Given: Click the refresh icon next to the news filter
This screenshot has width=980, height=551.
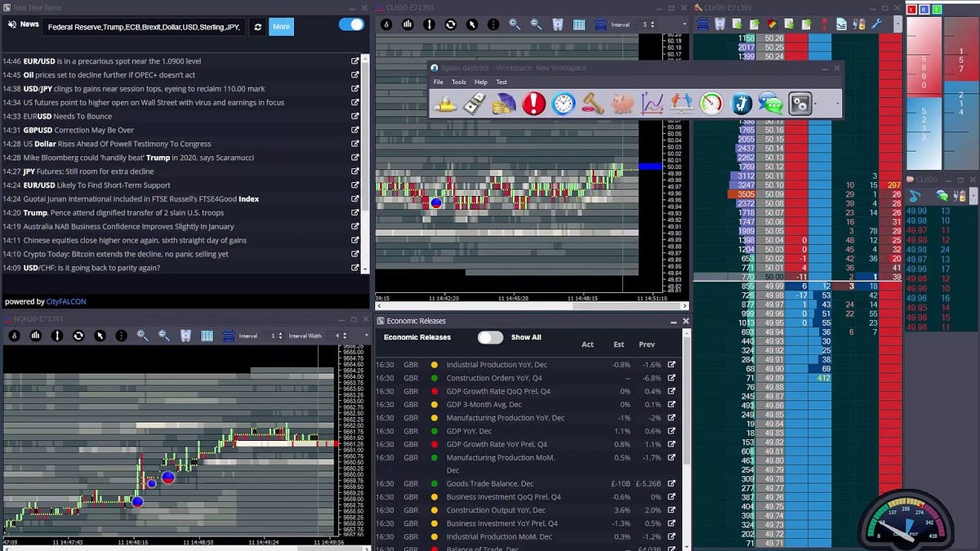Looking at the screenshot, I should click(259, 26).
